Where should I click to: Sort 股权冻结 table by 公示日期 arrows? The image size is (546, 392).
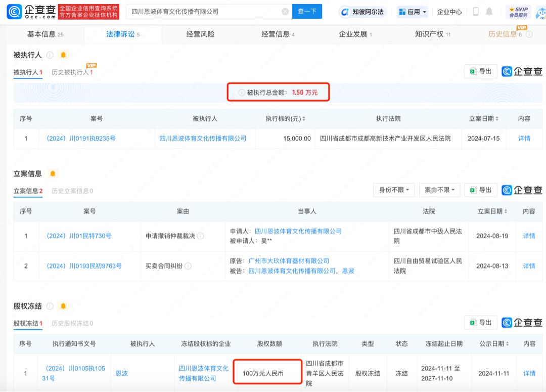point(508,343)
